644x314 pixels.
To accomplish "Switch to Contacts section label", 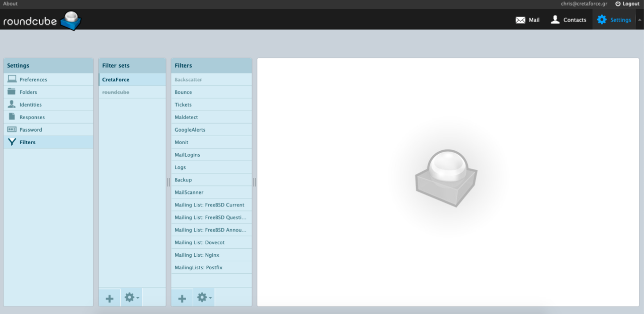I will point(575,20).
